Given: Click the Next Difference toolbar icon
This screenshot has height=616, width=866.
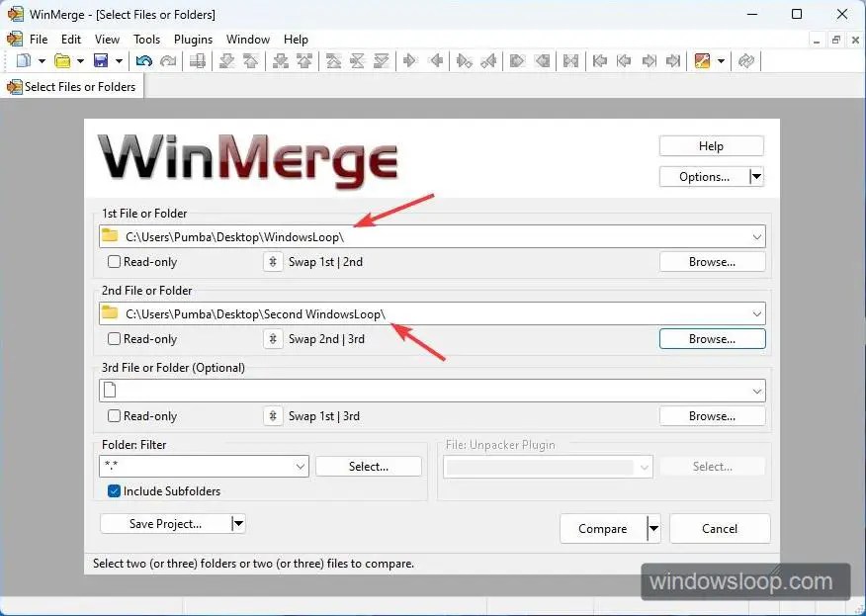Looking at the screenshot, I should pos(227,60).
